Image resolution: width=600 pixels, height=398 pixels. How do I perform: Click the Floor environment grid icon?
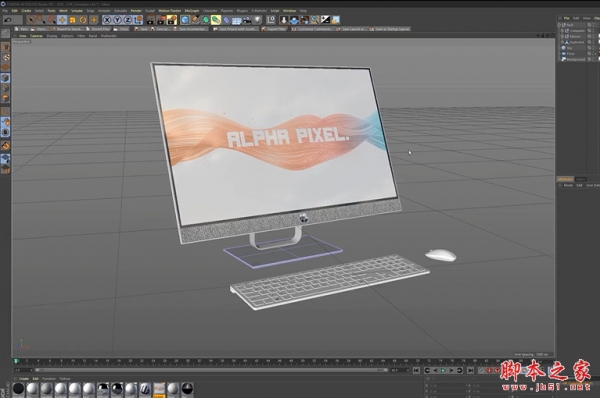236,20
